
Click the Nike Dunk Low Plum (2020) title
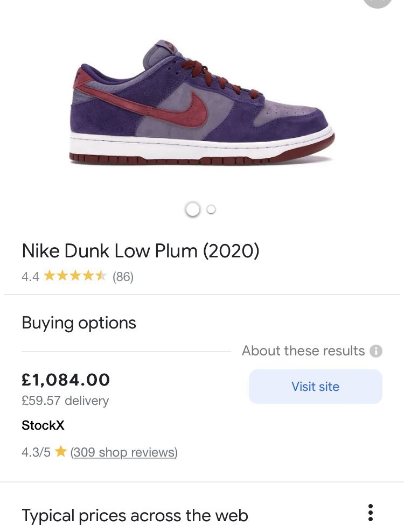[140, 251]
